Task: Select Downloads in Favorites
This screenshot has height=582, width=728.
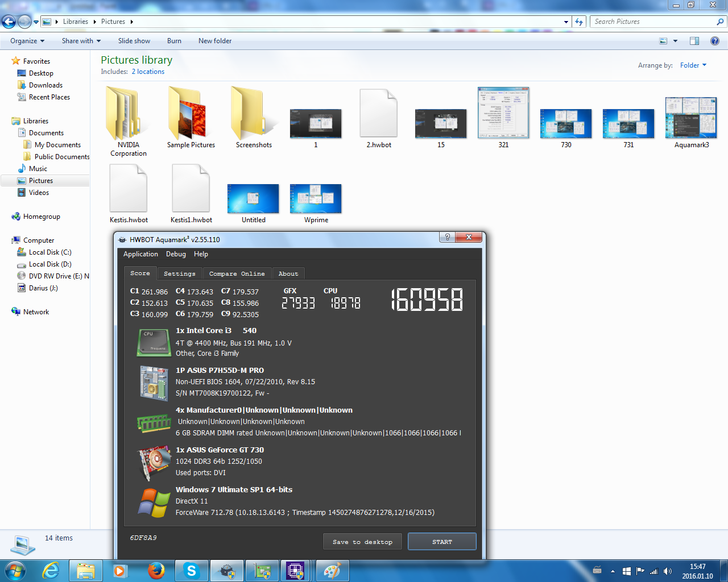Action: (45, 85)
